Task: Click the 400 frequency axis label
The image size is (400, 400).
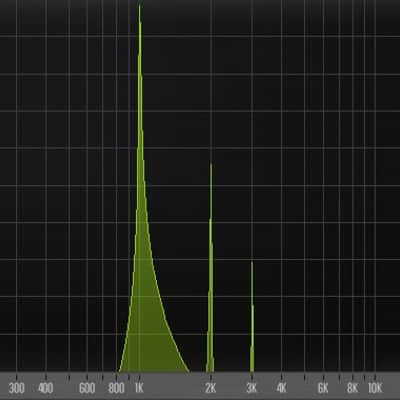Action: coord(46,388)
